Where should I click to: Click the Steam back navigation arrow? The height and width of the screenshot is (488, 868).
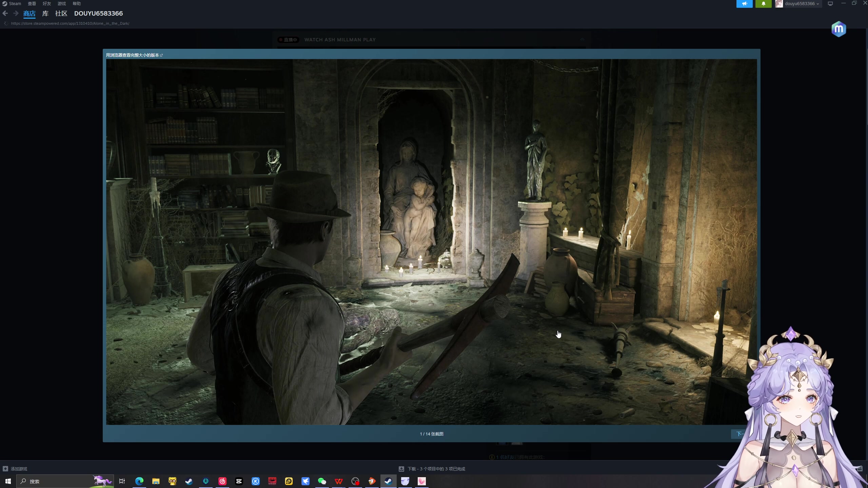pyautogui.click(x=5, y=14)
